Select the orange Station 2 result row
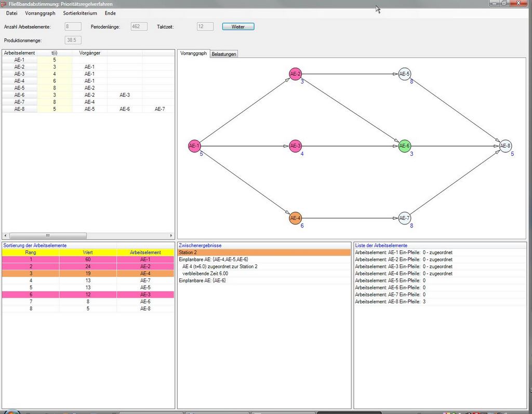 pos(264,252)
